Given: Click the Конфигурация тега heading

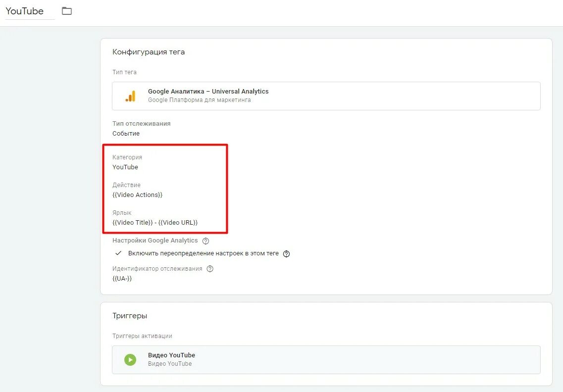Looking at the screenshot, I should click(149, 51).
